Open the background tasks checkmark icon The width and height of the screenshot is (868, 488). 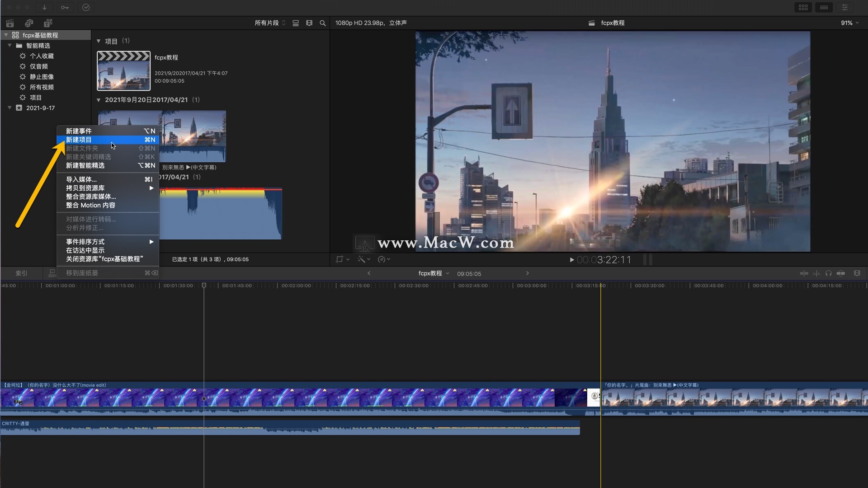(x=86, y=7)
